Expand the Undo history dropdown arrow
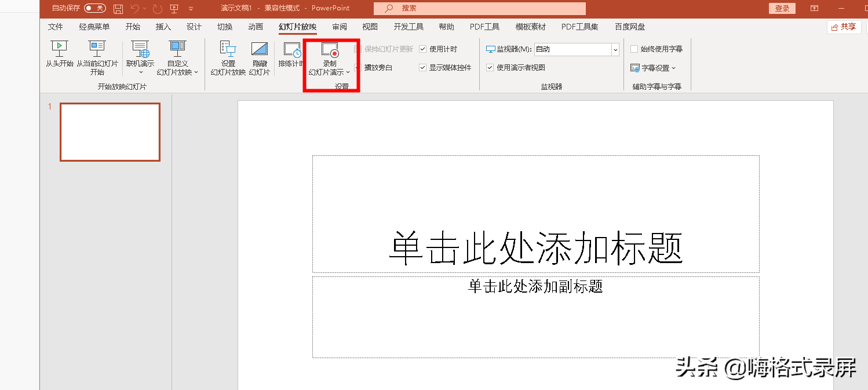The image size is (868, 390). coord(144,9)
